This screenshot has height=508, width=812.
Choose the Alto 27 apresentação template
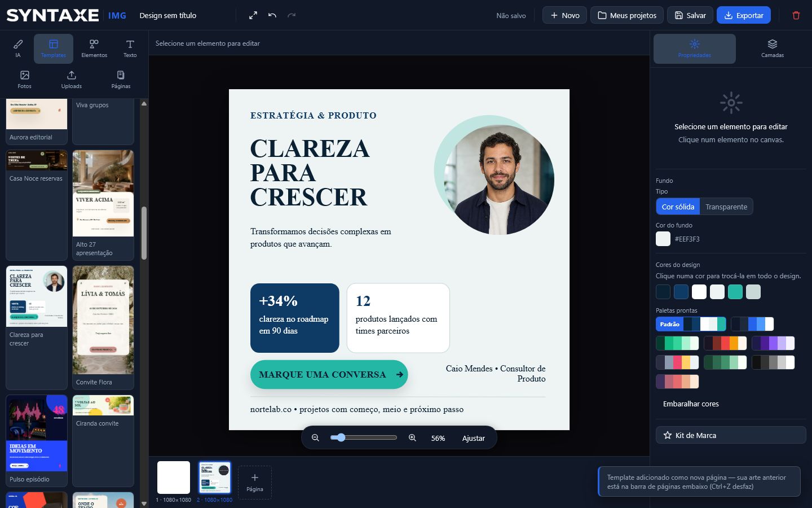(x=103, y=205)
